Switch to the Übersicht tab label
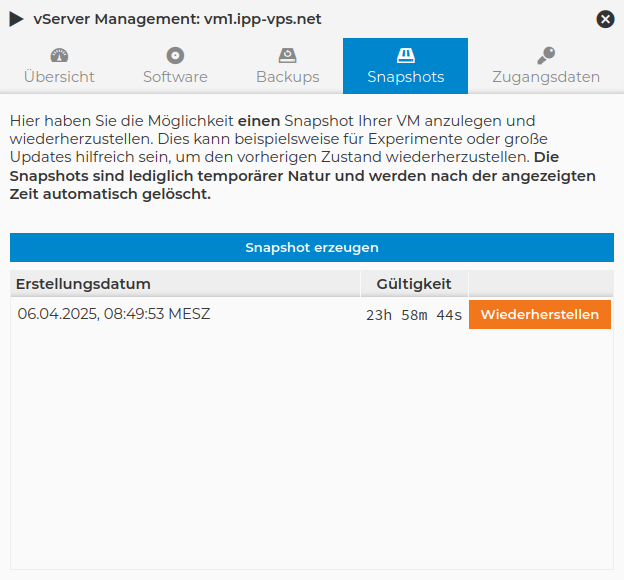 59,77
